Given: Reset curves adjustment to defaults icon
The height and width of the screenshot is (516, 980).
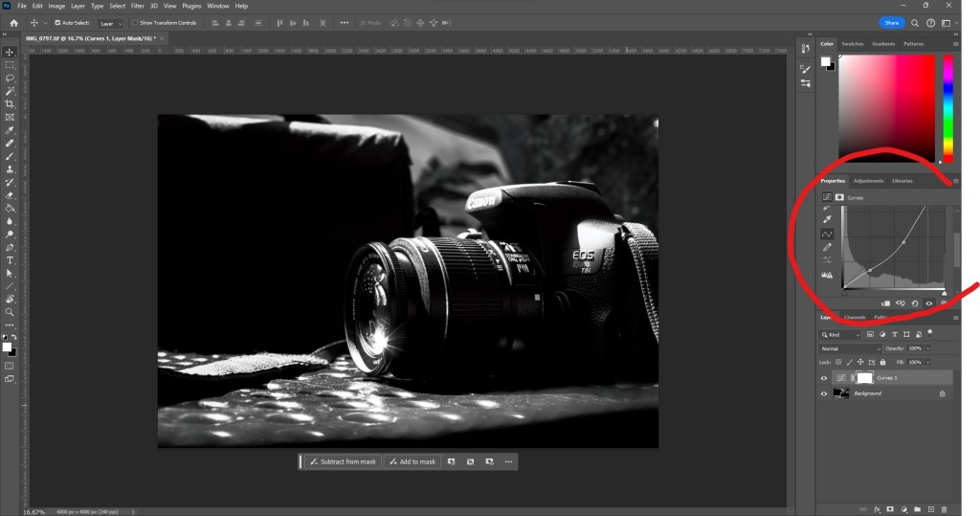Looking at the screenshot, I should coord(915,303).
